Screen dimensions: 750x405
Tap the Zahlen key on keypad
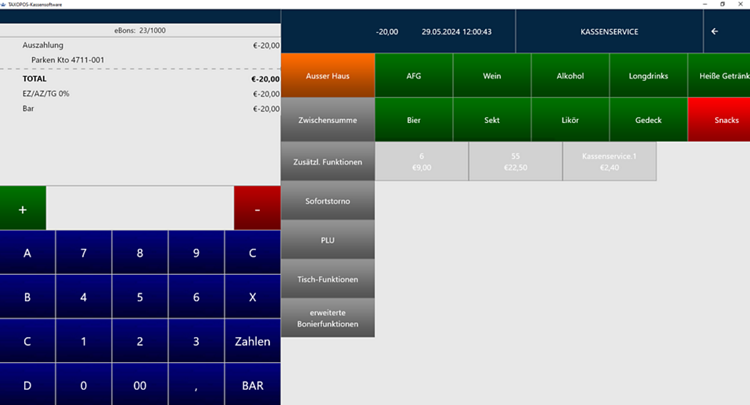(253, 341)
